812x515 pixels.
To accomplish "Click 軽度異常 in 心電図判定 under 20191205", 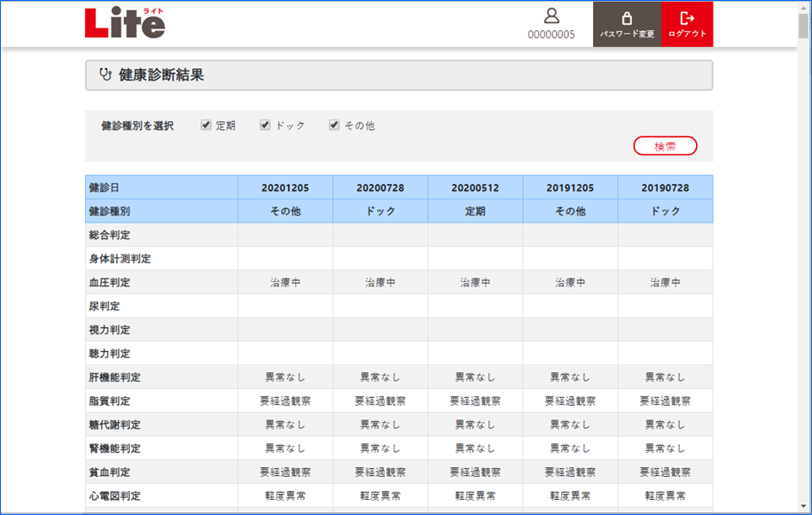I will (570, 495).
